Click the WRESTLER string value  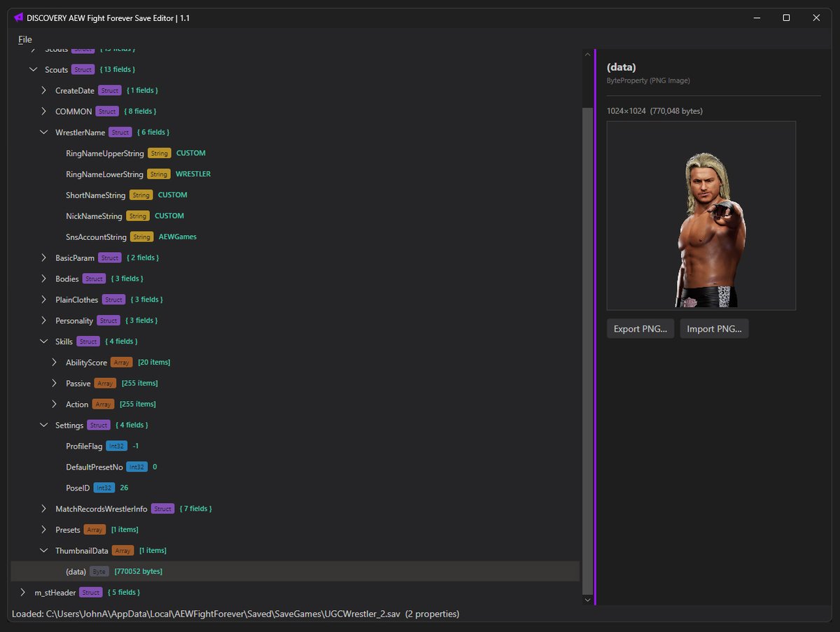point(193,174)
